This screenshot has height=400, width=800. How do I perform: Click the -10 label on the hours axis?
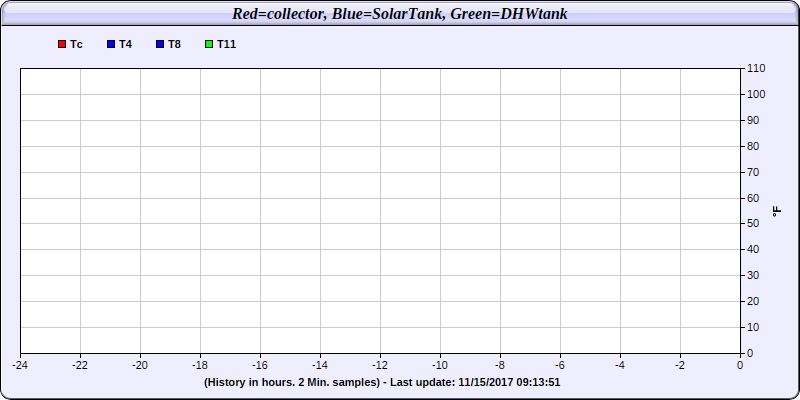(440, 365)
